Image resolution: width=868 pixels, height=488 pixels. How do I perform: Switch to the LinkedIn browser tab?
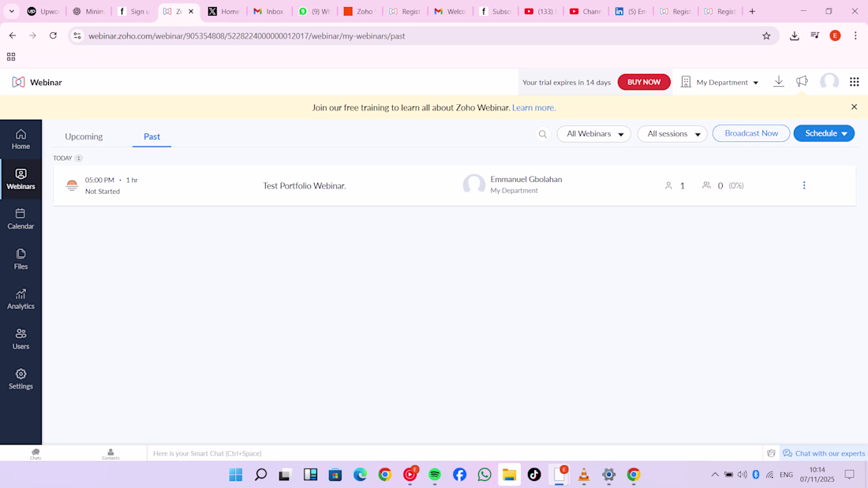(x=630, y=11)
